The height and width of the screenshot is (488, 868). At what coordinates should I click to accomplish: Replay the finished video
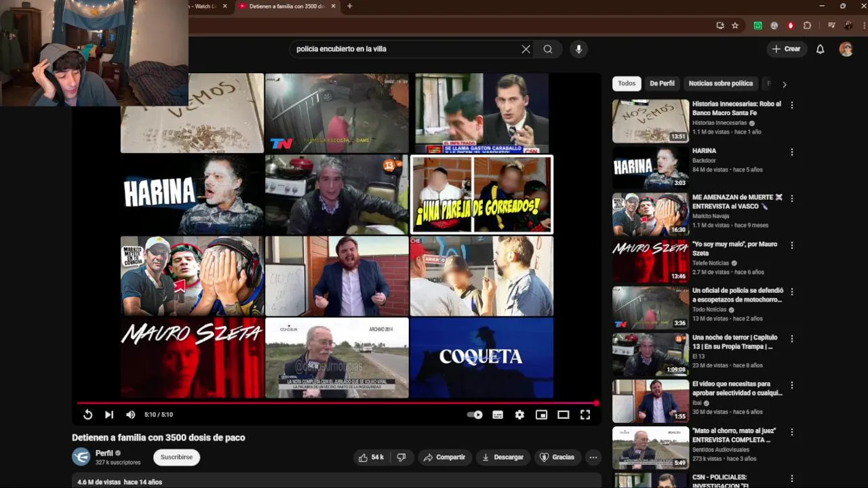click(87, 415)
